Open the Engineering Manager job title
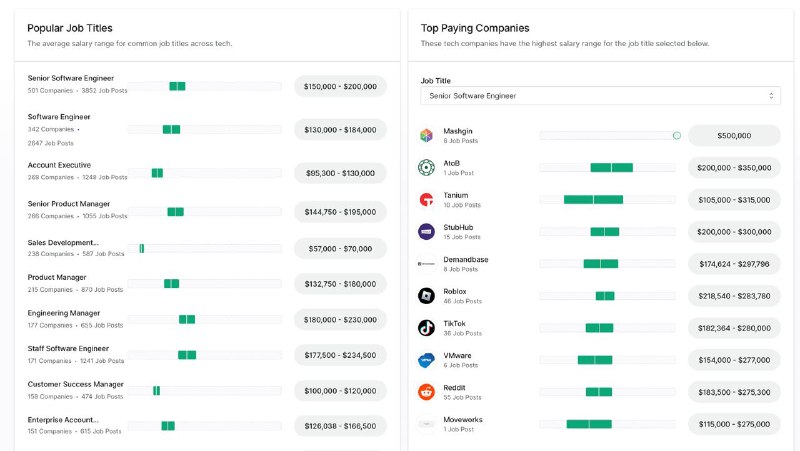 [70, 313]
